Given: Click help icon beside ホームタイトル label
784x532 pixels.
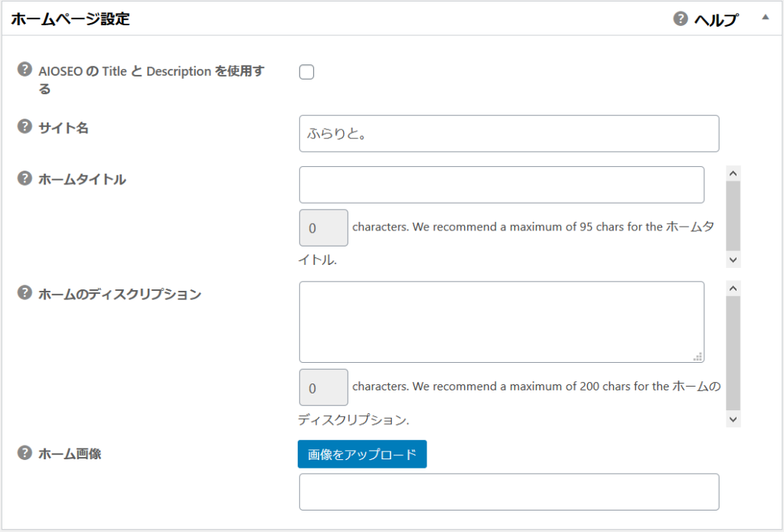Looking at the screenshot, I should [24, 179].
